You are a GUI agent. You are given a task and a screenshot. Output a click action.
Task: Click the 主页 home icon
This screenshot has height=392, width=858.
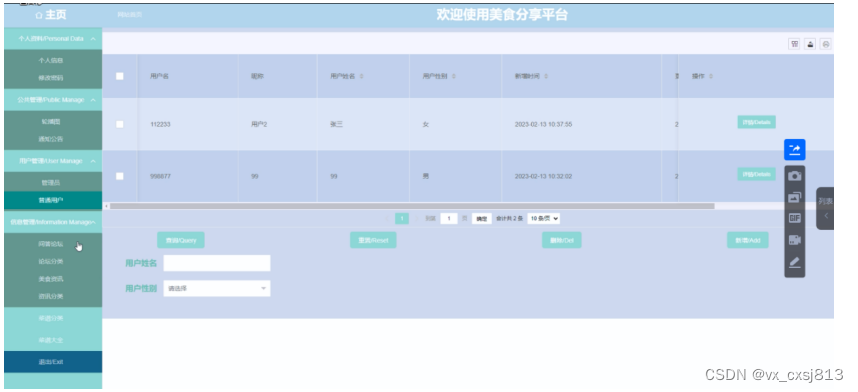(38, 15)
